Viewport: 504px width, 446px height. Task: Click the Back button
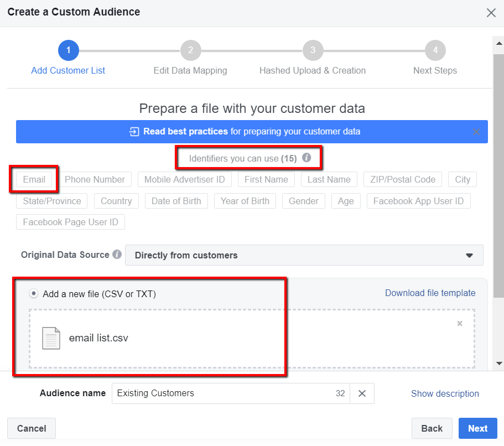(432, 428)
